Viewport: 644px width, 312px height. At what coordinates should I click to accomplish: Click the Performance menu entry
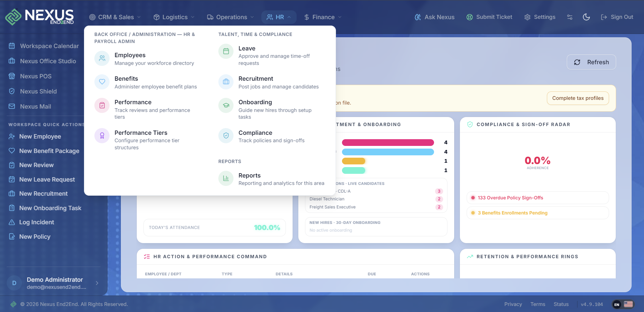pos(145,109)
